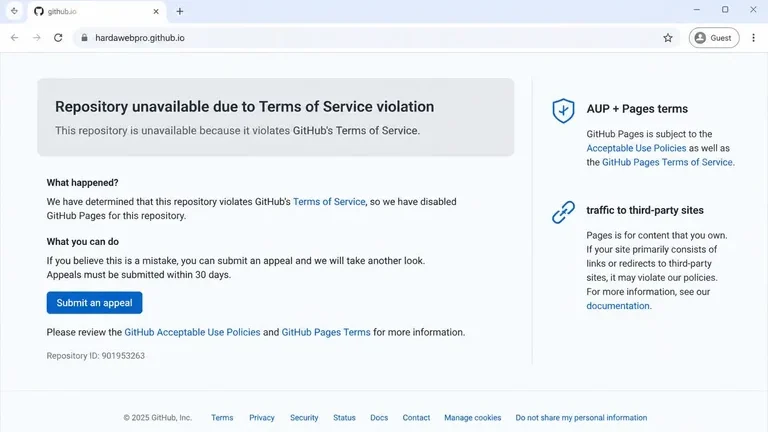This screenshot has width=768, height=432.
Task: Click the chain link icon beside third-party sites
Action: [563, 212]
